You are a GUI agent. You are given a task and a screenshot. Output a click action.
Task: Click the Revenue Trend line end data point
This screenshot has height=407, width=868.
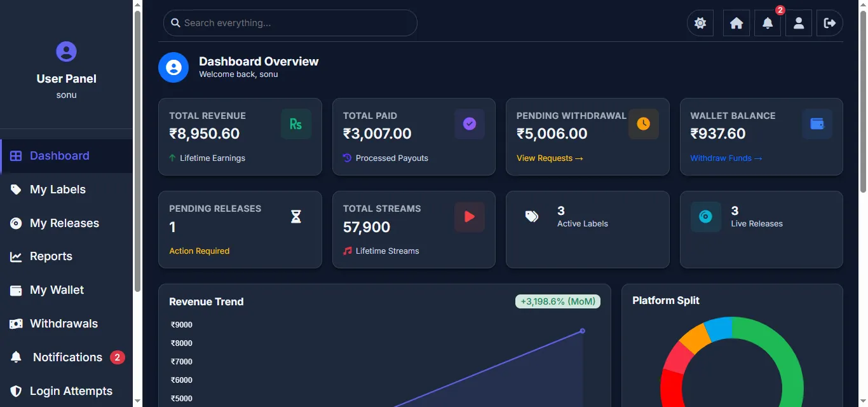tap(582, 331)
